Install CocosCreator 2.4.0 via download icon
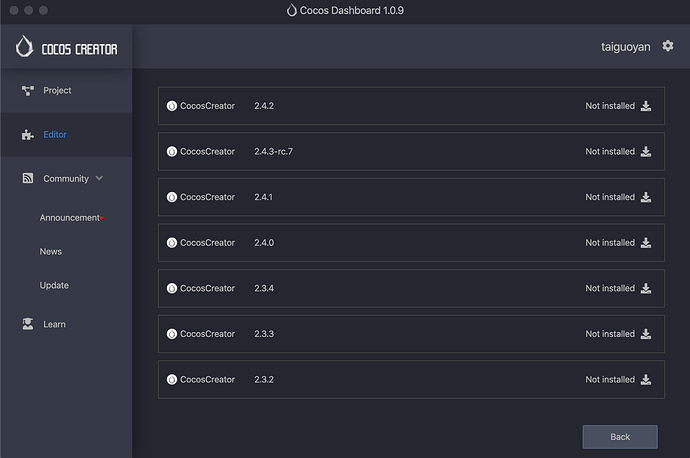Viewport: 690px width, 458px height. pos(646,243)
